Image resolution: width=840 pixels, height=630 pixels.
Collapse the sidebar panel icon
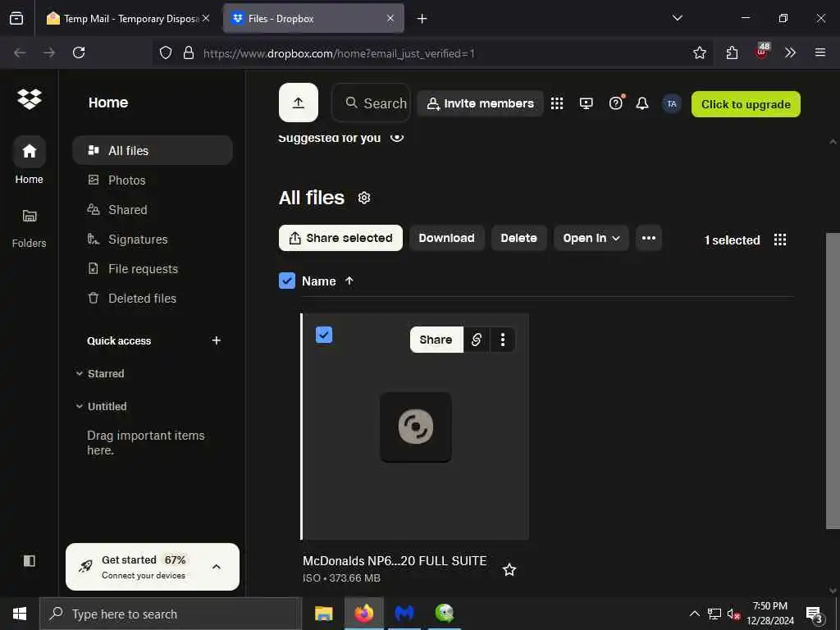[x=29, y=561]
